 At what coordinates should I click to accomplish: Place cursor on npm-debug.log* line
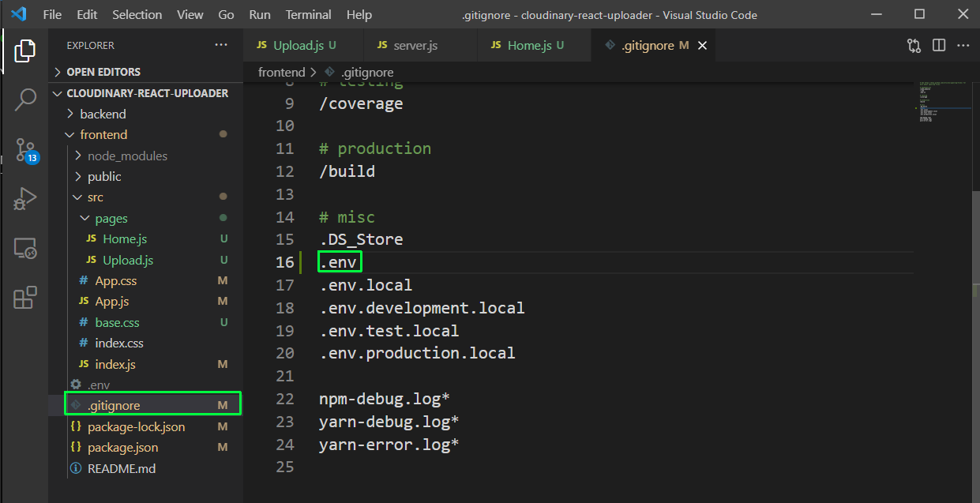point(385,399)
